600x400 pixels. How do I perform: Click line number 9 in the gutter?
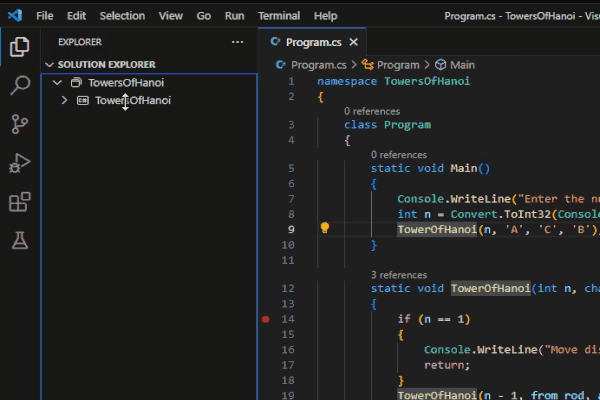[290, 229]
